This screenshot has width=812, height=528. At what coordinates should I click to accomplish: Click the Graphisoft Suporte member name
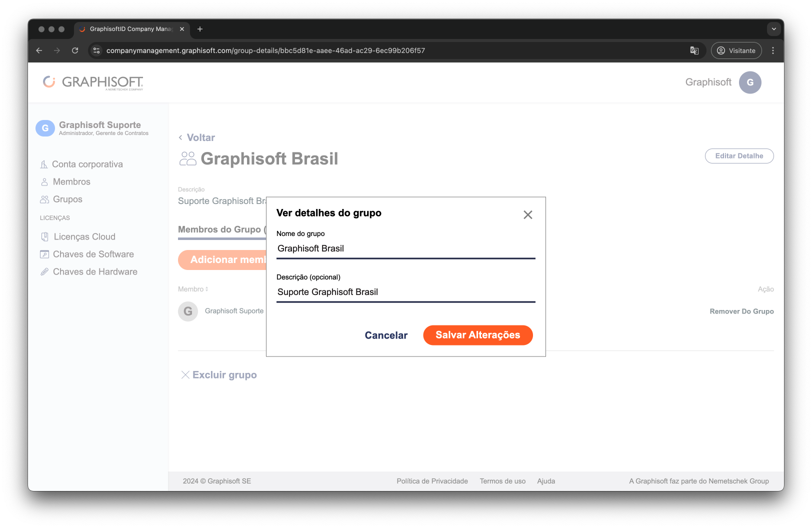point(234,311)
